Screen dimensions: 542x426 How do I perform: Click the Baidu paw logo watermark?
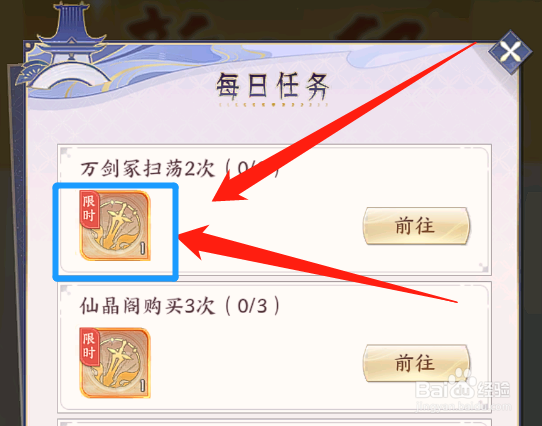461,380
